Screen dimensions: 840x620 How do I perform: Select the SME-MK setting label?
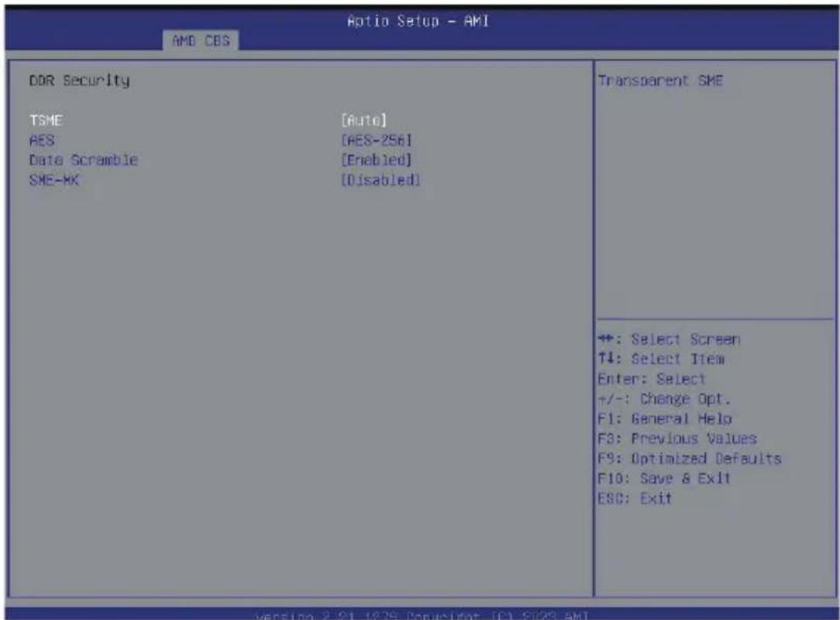[54, 180]
